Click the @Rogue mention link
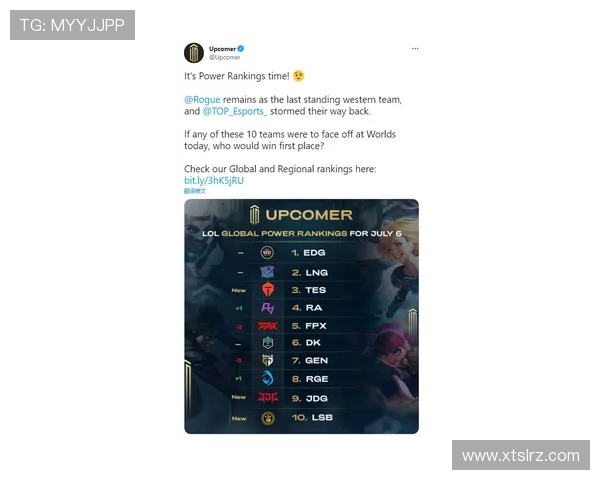The height and width of the screenshot is (480, 600). pyautogui.click(x=202, y=100)
